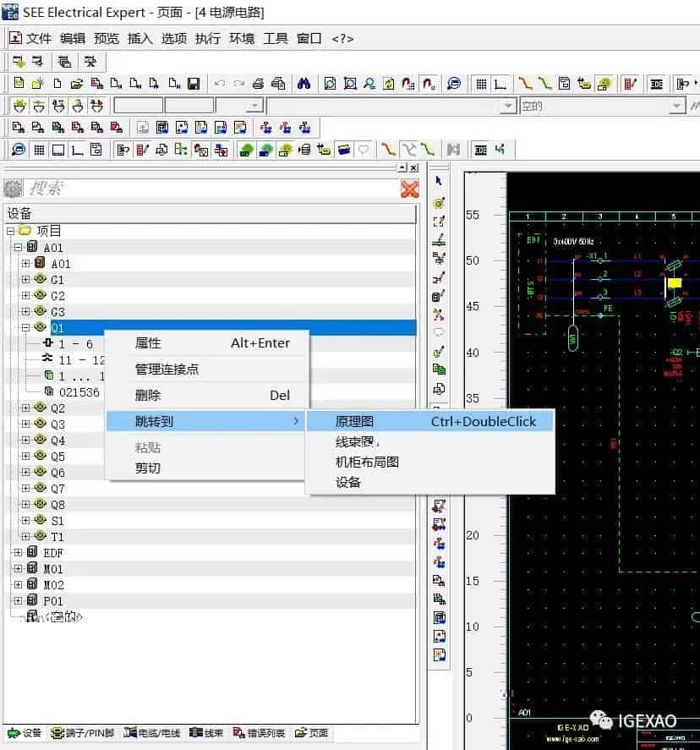Open a file with the open-folder icon
The width and height of the screenshot is (700, 750).
point(77,84)
